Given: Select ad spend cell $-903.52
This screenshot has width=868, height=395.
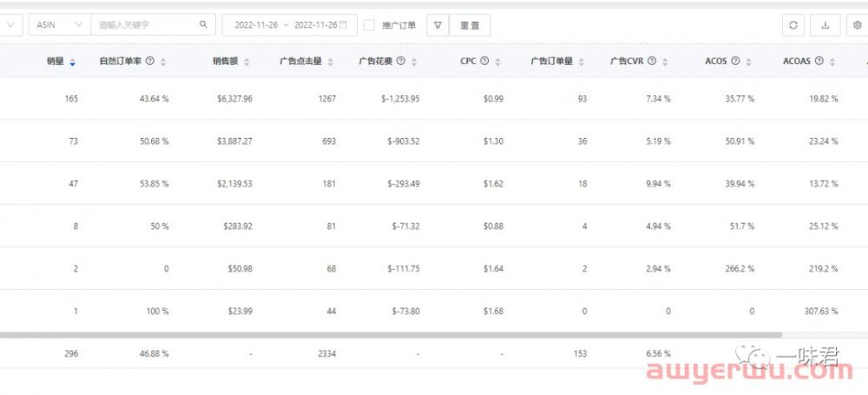Looking at the screenshot, I should coord(404,142).
